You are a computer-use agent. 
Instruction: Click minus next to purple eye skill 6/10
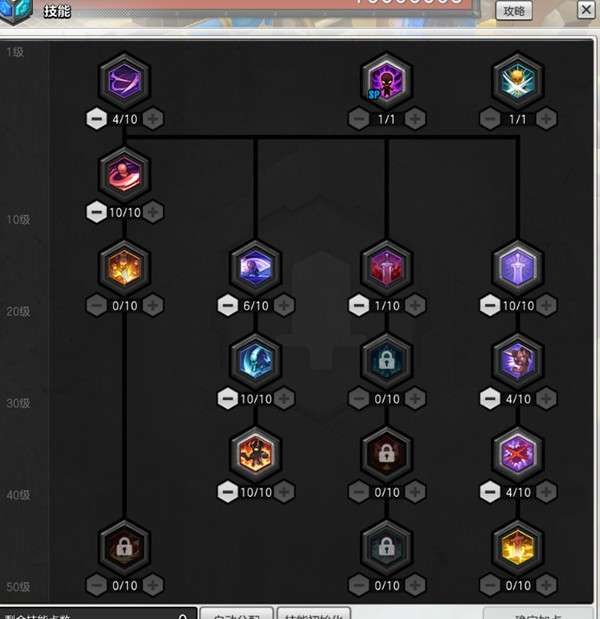pyautogui.click(x=227, y=305)
